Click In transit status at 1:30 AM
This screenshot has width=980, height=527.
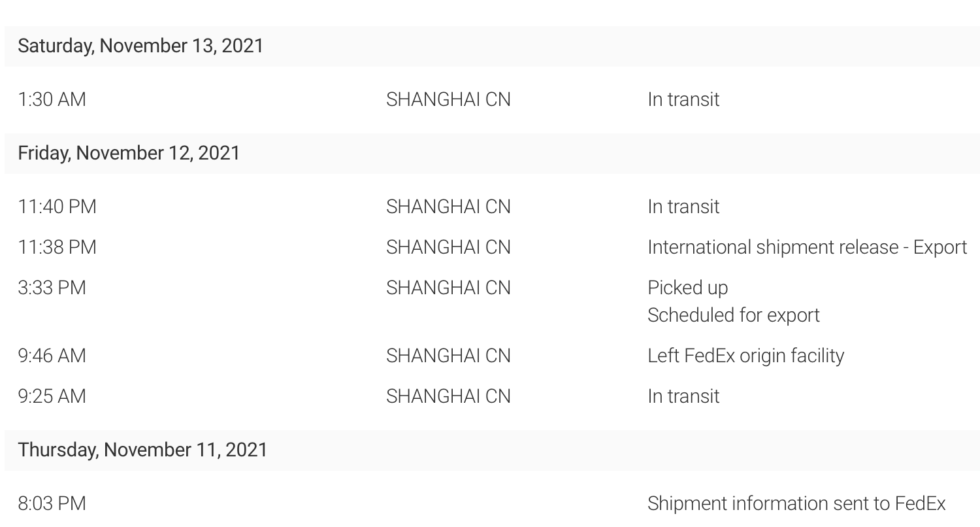683,99
